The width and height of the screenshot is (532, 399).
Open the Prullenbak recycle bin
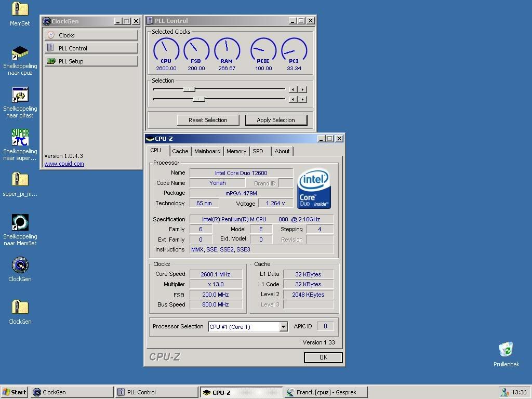tap(506, 350)
